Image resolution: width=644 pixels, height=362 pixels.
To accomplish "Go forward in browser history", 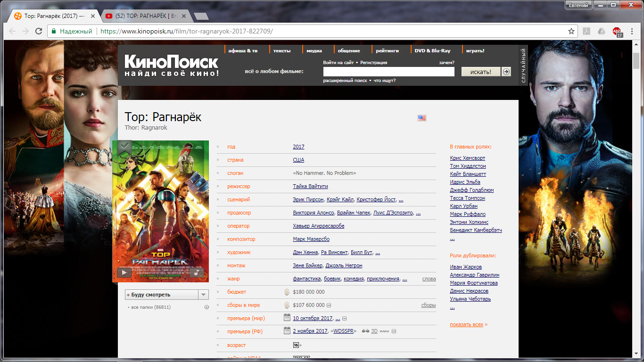I will (25, 32).
